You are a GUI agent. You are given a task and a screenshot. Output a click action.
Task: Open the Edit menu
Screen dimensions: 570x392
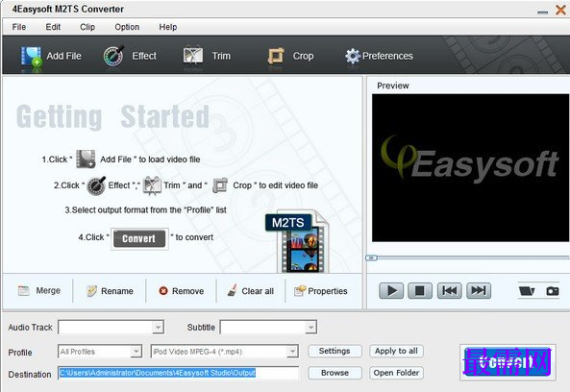[x=53, y=27]
